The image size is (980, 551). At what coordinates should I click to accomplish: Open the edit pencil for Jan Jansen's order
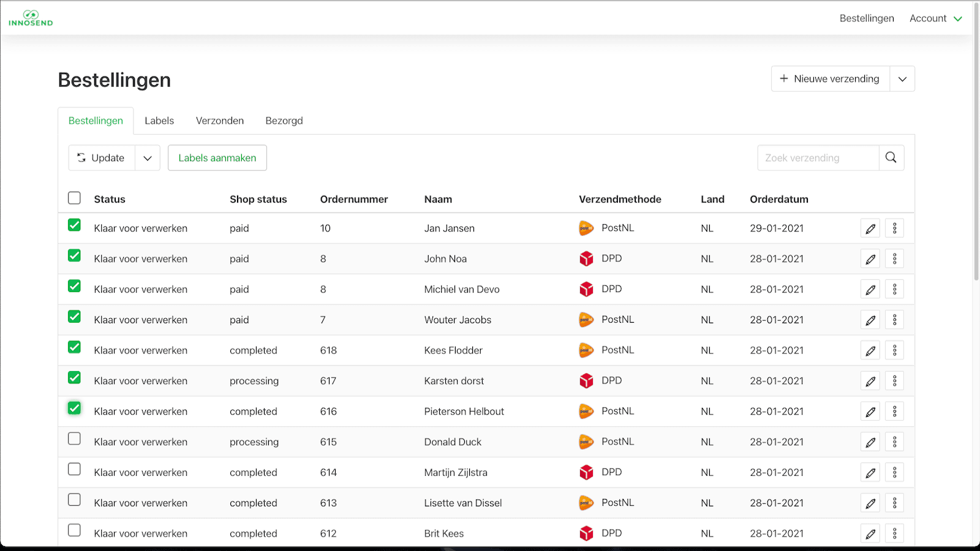tap(870, 228)
